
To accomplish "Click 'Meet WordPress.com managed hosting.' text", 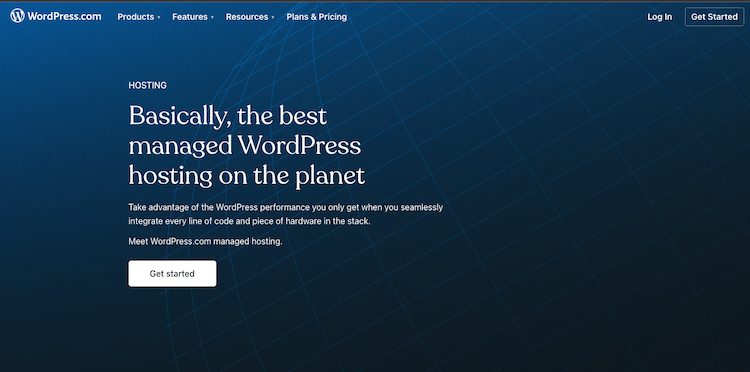I will pos(205,241).
